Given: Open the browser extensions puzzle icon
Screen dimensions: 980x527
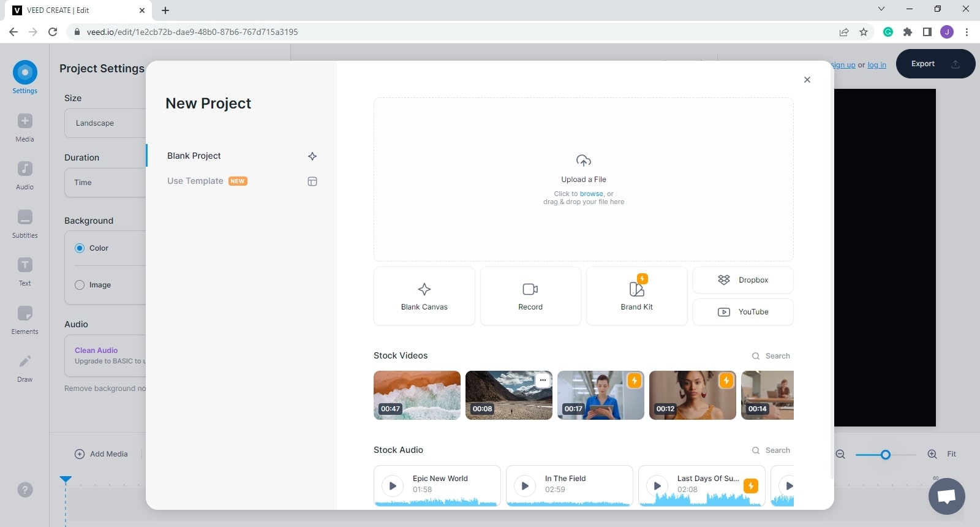Looking at the screenshot, I should 908,32.
